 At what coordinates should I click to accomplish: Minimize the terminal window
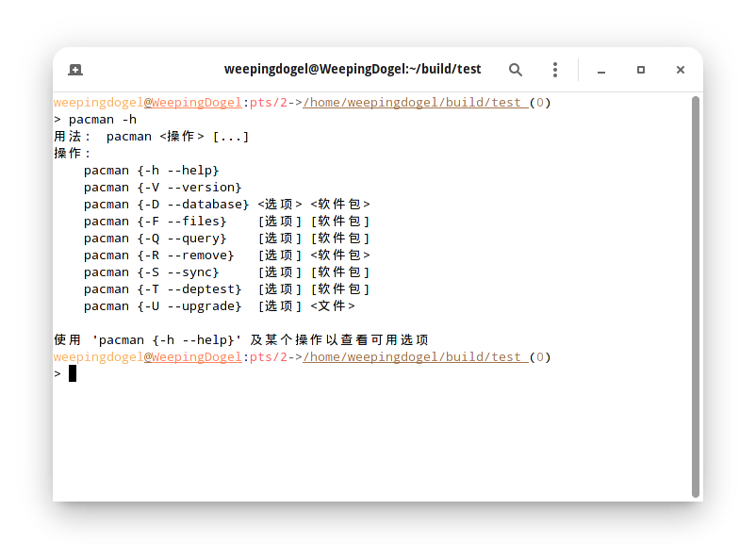coord(601,70)
